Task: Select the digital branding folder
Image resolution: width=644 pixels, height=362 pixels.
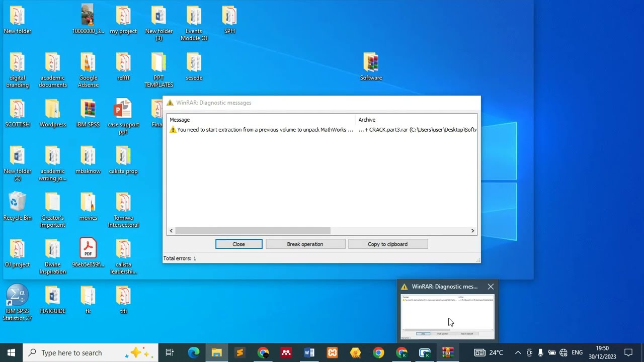Action: (x=17, y=70)
